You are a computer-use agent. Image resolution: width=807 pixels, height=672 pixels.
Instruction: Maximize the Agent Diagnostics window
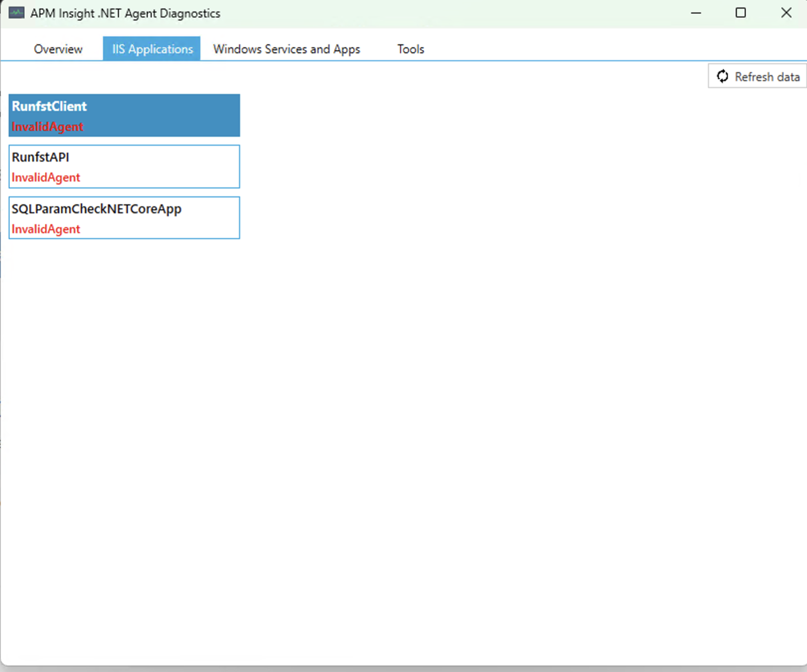click(740, 13)
